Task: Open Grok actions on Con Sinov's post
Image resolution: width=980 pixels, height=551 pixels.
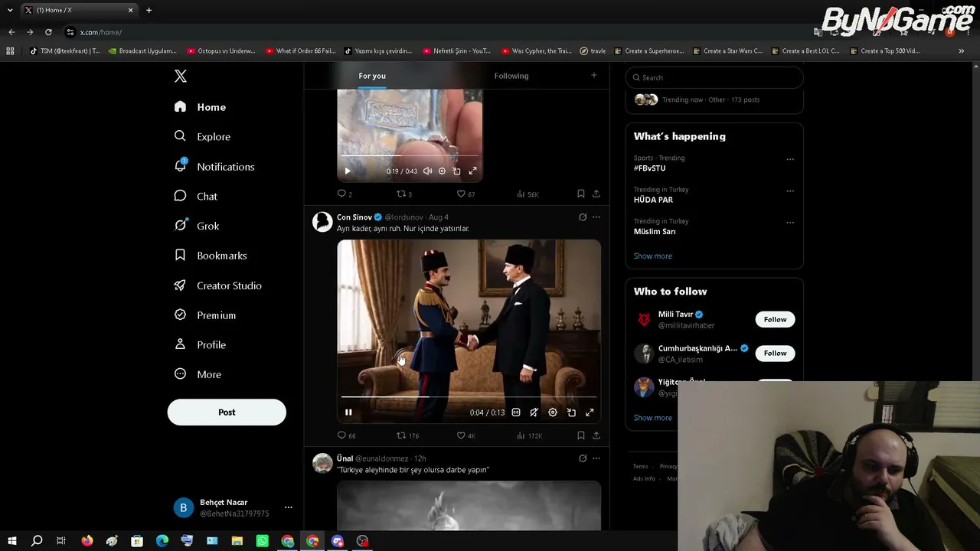Action: pos(583,217)
